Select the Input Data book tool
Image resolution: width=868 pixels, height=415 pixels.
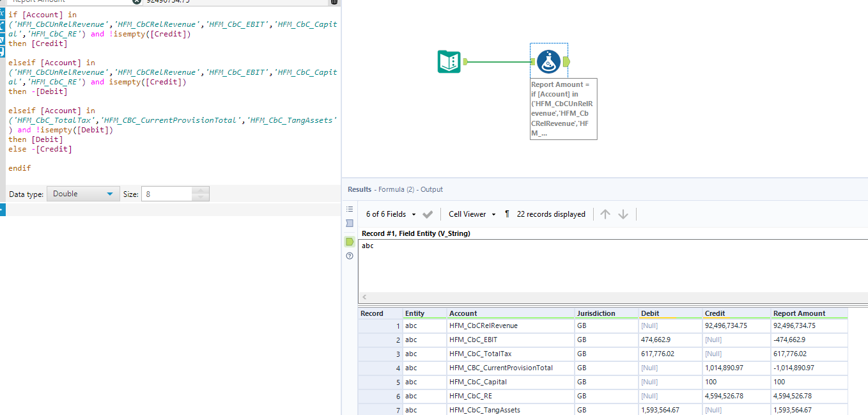point(449,61)
